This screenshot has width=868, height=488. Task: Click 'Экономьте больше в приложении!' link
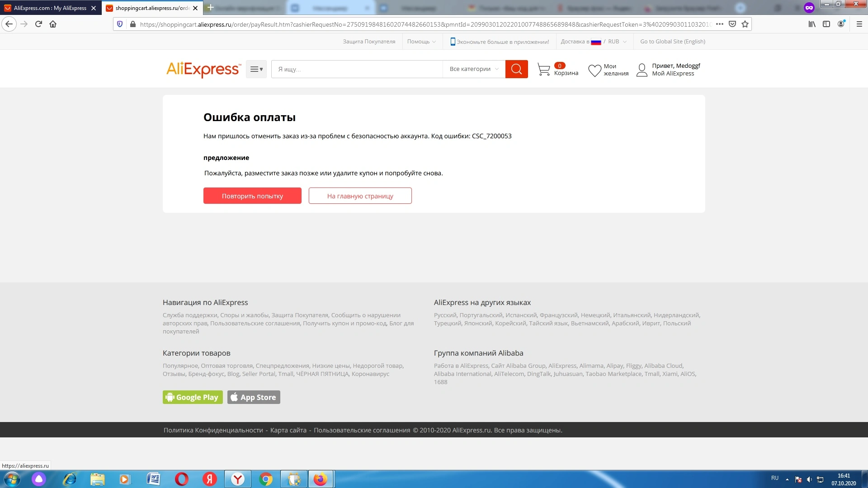(x=500, y=42)
